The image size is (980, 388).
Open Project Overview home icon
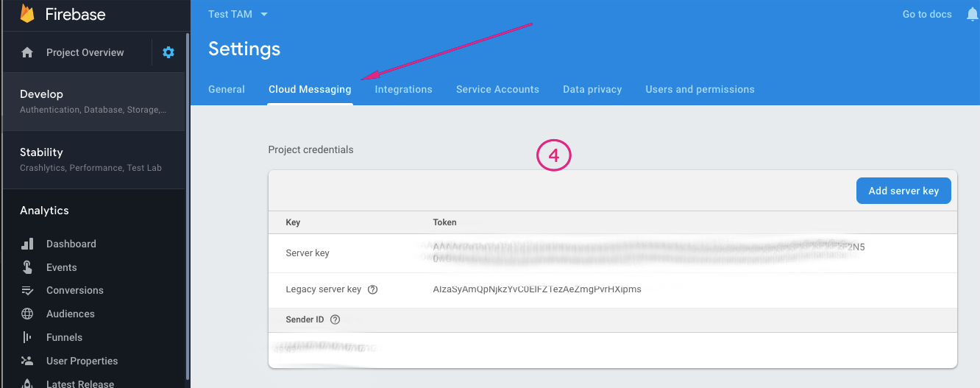click(x=27, y=52)
